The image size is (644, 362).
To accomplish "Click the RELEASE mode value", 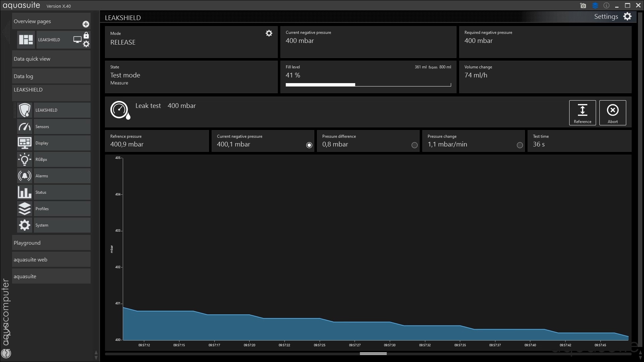I will pos(123,42).
